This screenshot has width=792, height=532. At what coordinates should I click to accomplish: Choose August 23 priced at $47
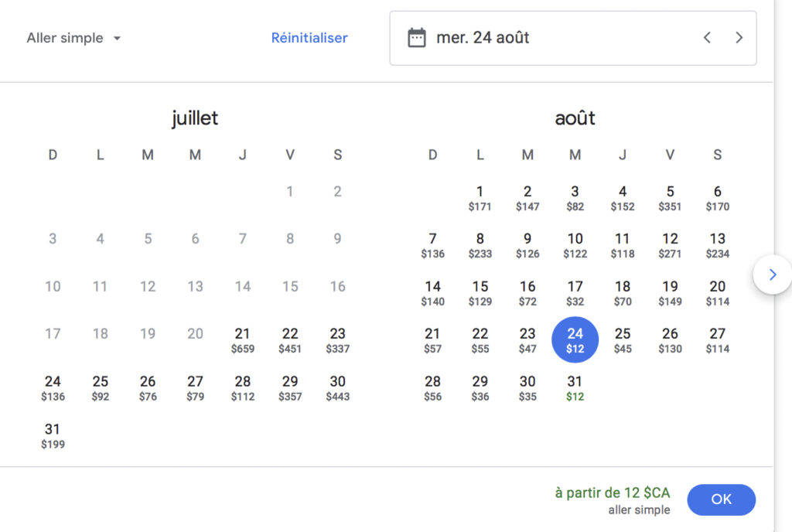[x=527, y=340]
